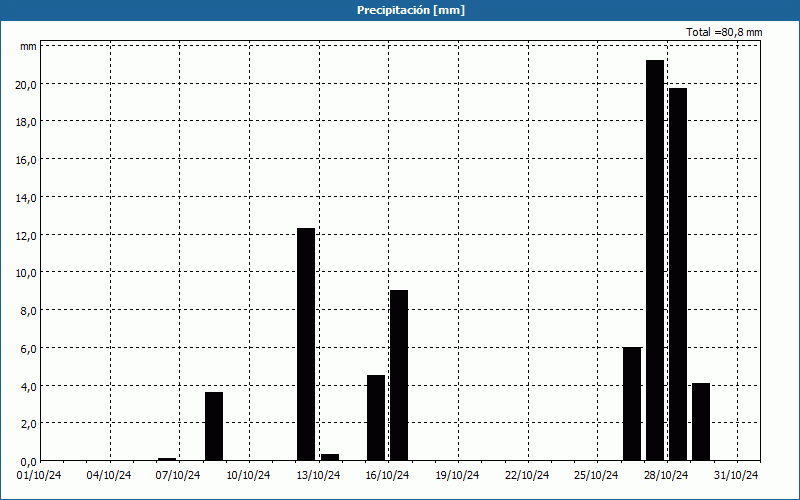
Task: Click the mm unit label on axis
Action: [28, 47]
